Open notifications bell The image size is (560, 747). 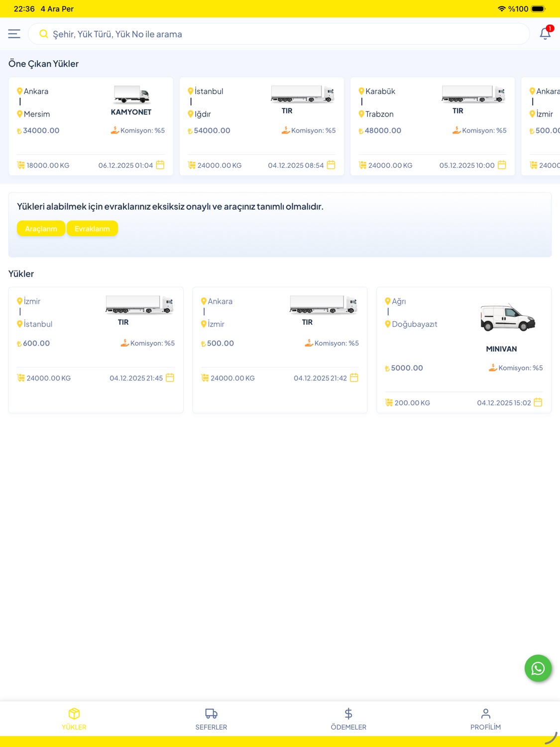click(x=546, y=33)
